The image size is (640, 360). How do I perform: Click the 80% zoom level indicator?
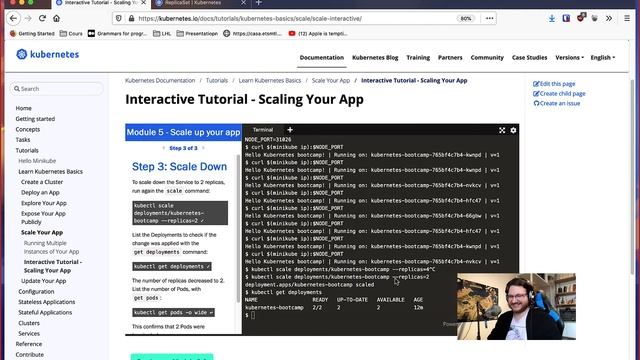(x=466, y=18)
